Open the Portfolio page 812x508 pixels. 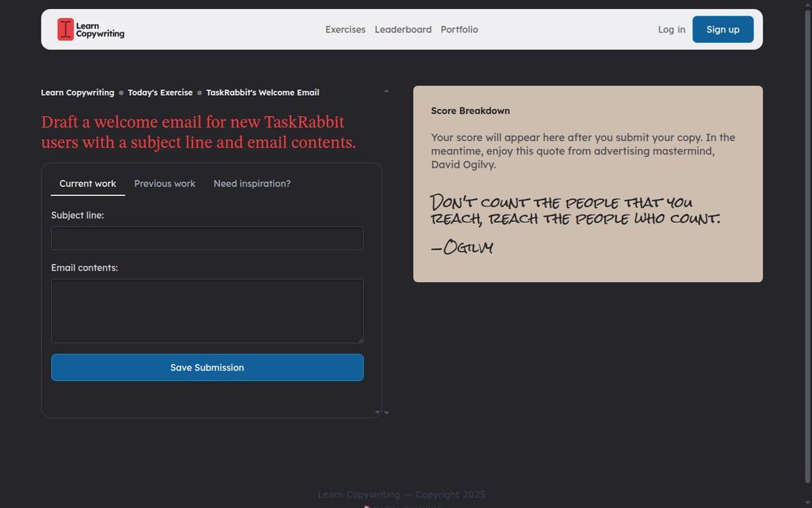coord(460,29)
